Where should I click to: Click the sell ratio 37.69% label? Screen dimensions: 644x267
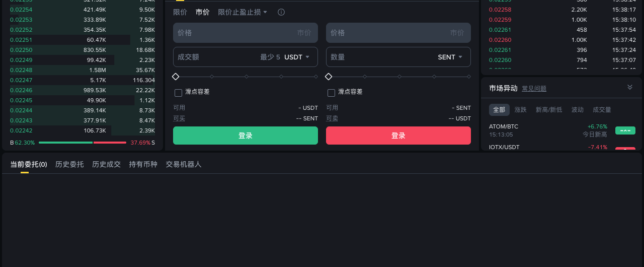[x=140, y=143]
